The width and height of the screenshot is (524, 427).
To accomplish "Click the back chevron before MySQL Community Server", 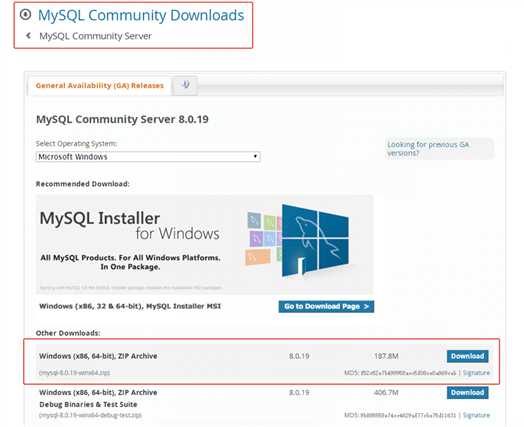I will coord(29,36).
